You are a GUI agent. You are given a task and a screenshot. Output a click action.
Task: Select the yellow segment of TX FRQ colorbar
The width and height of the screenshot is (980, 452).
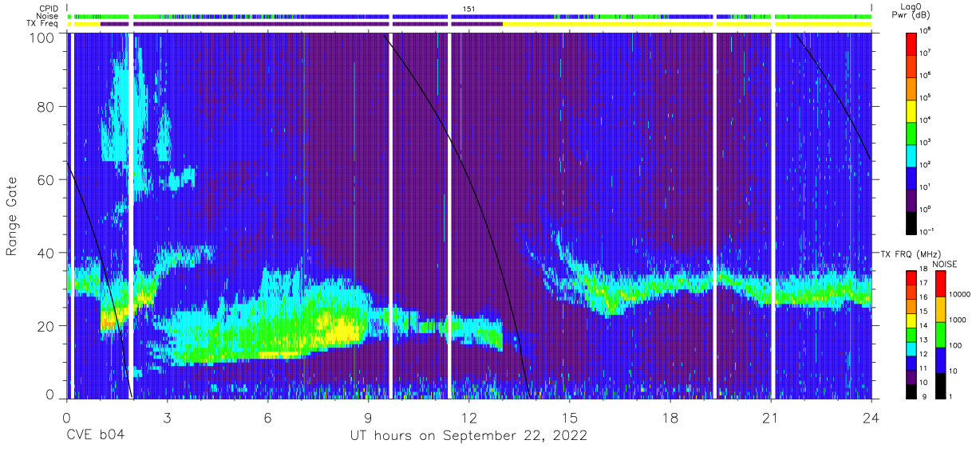click(x=911, y=320)
